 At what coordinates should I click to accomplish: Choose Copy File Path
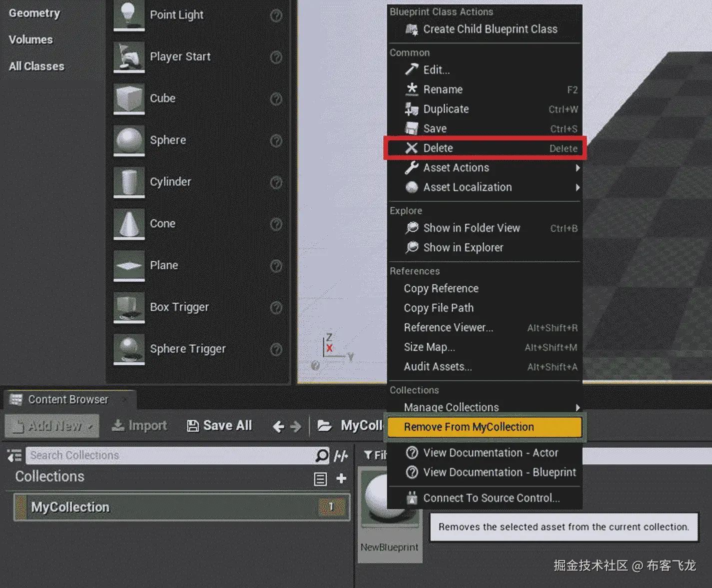pos(485,308)
